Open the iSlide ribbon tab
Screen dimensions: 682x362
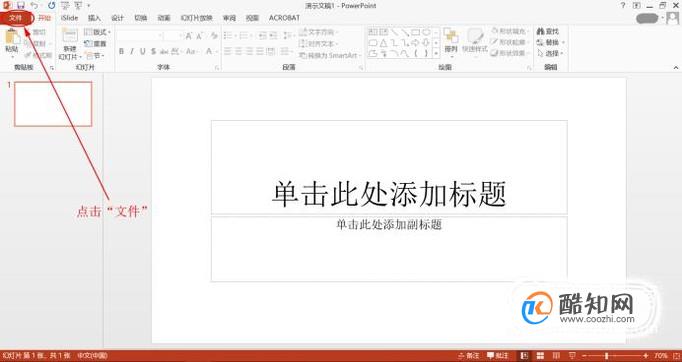coord(69,18)
